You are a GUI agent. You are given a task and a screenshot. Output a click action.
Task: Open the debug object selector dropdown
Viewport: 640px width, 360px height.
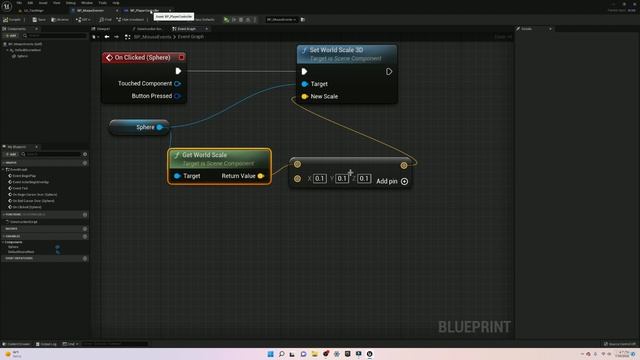282,20
